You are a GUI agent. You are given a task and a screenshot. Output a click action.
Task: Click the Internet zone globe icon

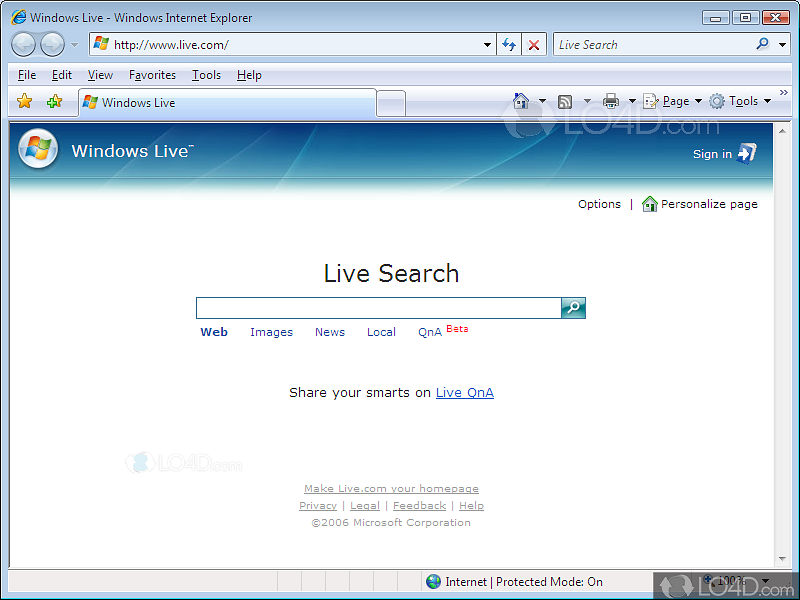coord(433,581)
